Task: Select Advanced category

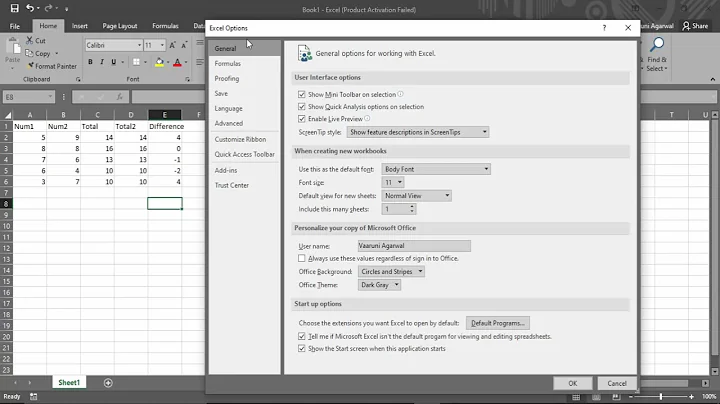Action: point(229,123)
